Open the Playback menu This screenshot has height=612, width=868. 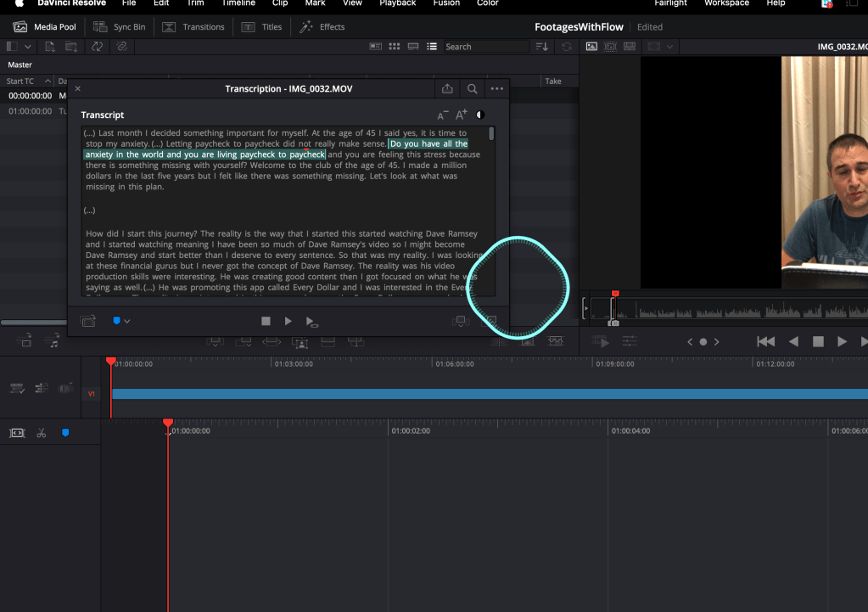[397, 3]
